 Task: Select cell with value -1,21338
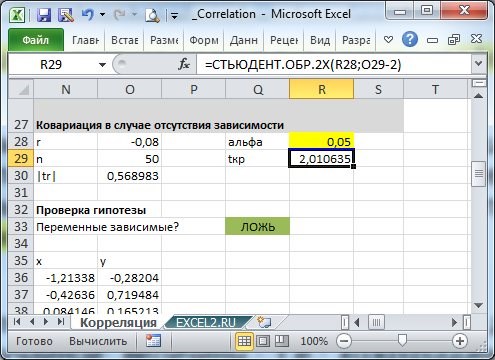(66, 277)
